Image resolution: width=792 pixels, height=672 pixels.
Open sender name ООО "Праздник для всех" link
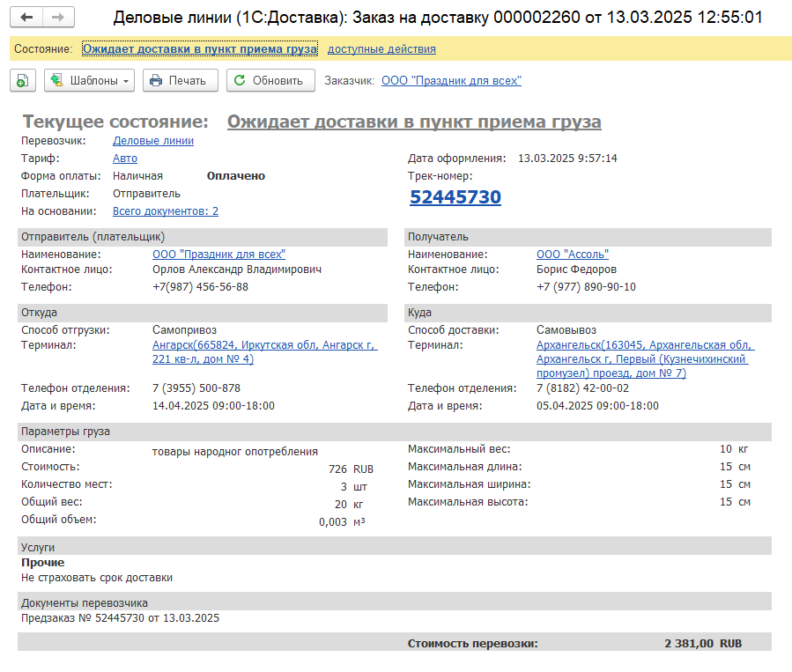tap(218, 255)
